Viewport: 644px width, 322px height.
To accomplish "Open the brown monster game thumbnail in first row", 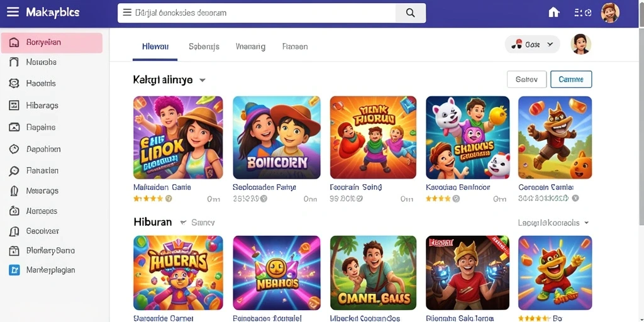I will tap(555, 138).
